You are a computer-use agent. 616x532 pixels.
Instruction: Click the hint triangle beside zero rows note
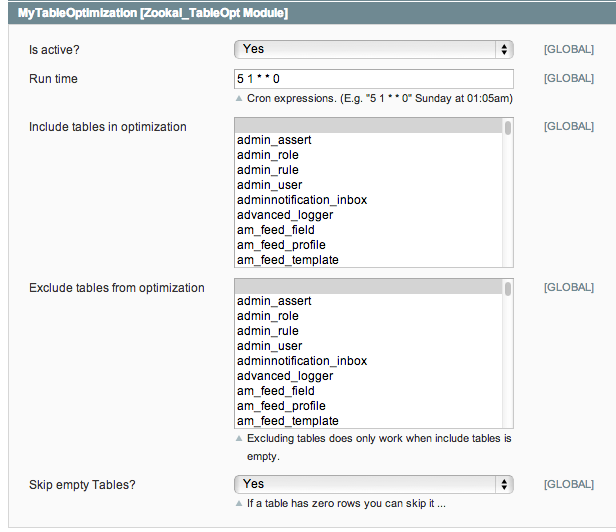point(239,503)
